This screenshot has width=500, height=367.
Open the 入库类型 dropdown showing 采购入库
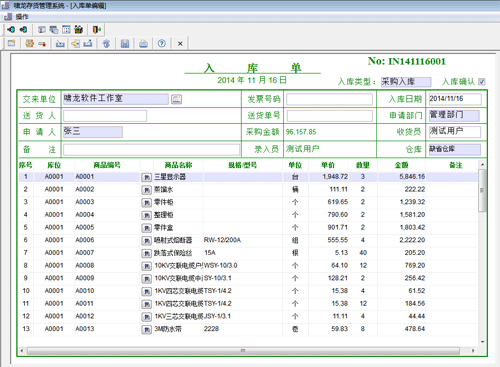coord(406,82)
